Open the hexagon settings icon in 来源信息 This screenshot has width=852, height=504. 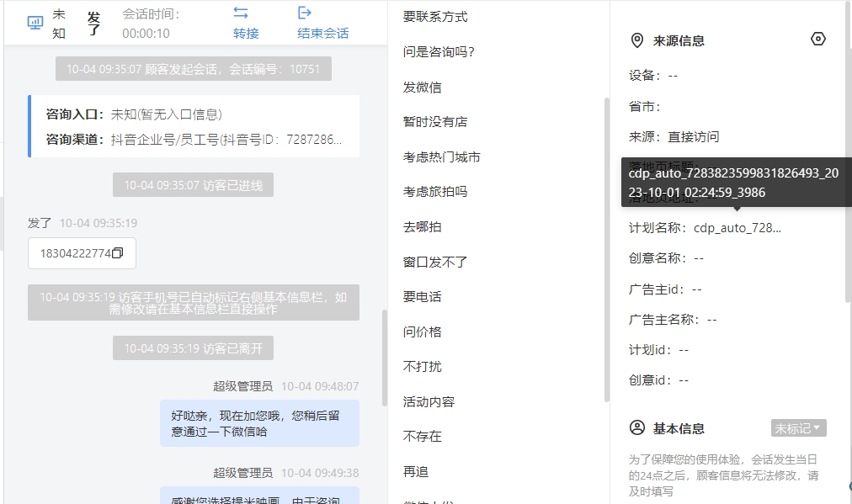817,39
